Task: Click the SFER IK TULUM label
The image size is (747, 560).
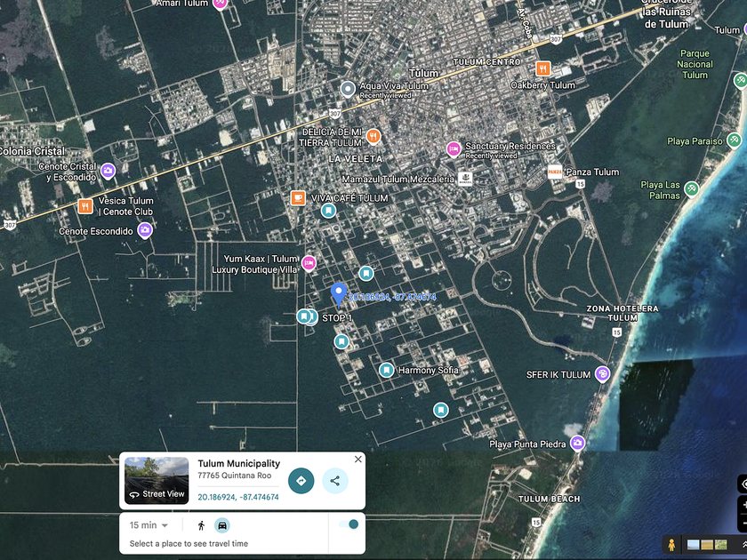Action: [558, 375]
